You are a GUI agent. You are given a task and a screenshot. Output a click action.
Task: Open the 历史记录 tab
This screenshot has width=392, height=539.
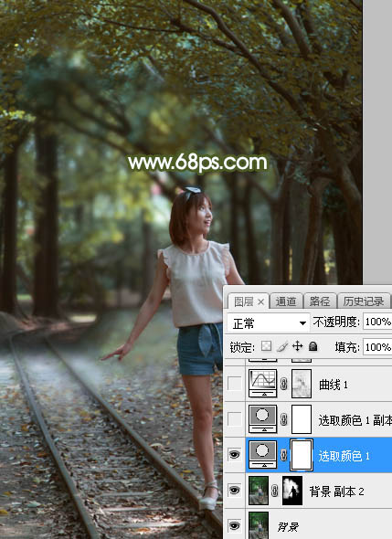(364, 301)
